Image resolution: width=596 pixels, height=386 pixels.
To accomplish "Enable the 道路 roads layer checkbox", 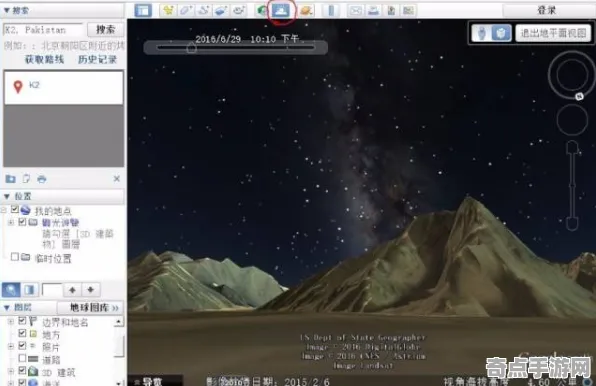I will [22, 358].
